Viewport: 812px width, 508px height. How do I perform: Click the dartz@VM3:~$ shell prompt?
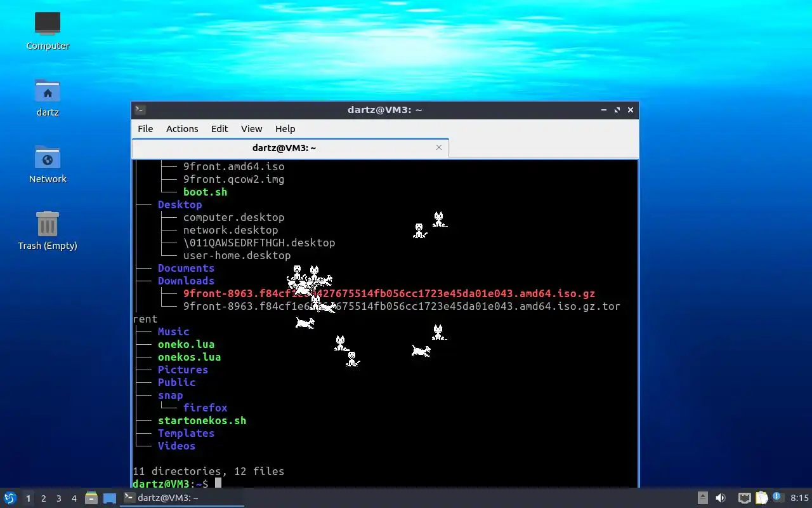coord(170,484)
